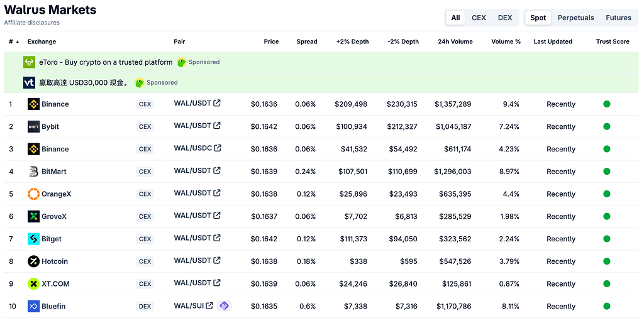
Task: Open external link icon next to Bybit WAL/USDT
Action: coord(217,126)
